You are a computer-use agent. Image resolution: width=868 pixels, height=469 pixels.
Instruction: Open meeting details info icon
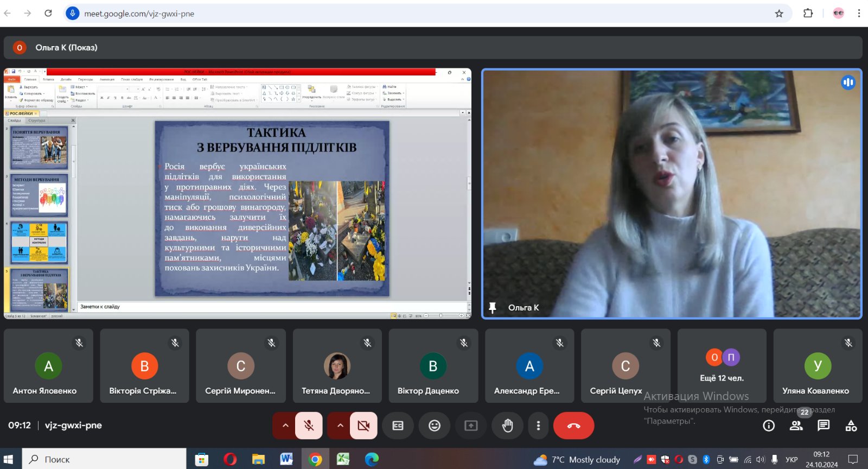(769, 426)
